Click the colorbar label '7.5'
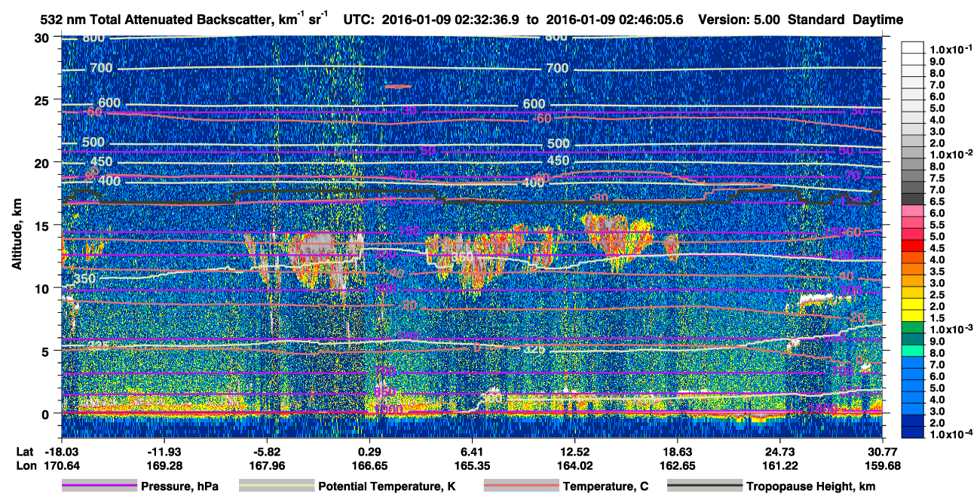The width and height of the screenshot is (980, 503). pyautogui.click(x=936, y=178)
